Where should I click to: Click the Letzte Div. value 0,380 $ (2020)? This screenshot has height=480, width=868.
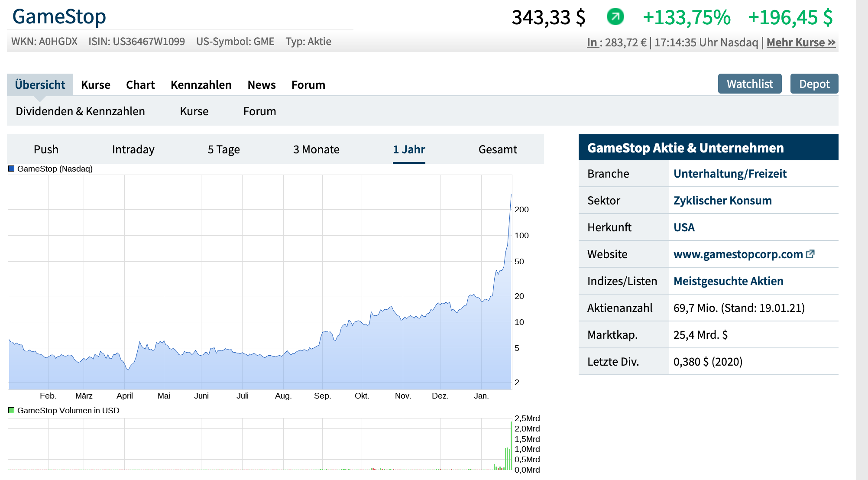point(708,362)
